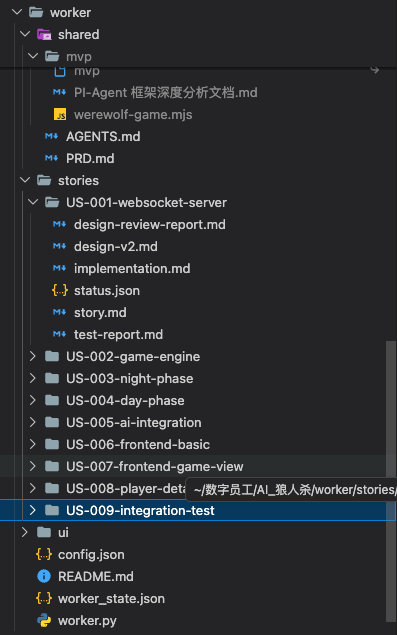397x635 pixels.
Task: Click the ui folder icon
Action: point(44,532)
